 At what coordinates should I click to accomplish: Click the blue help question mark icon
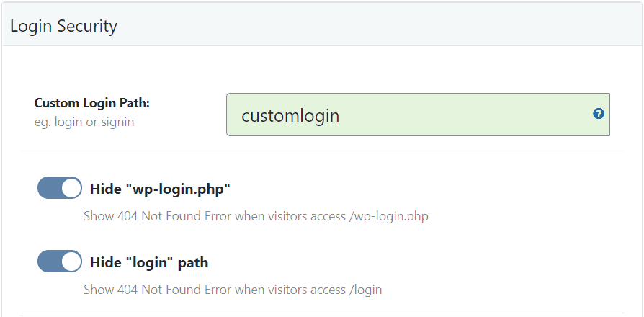(x=598, y=114)
